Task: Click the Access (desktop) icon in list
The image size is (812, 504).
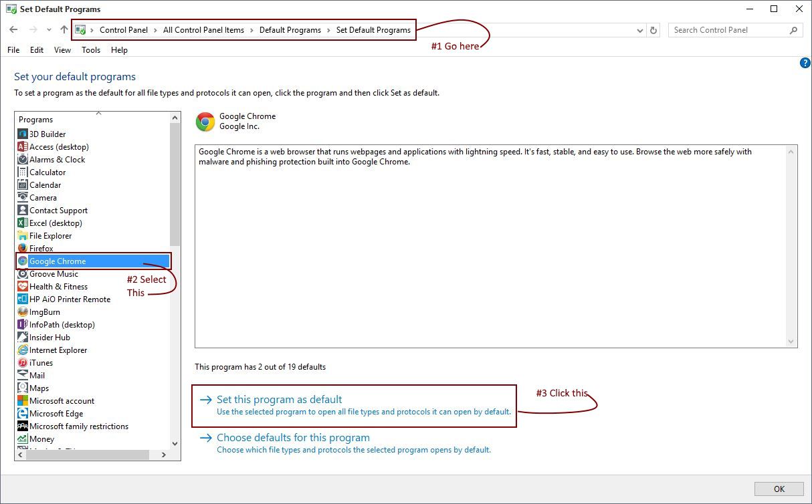Action: (23, 146)
